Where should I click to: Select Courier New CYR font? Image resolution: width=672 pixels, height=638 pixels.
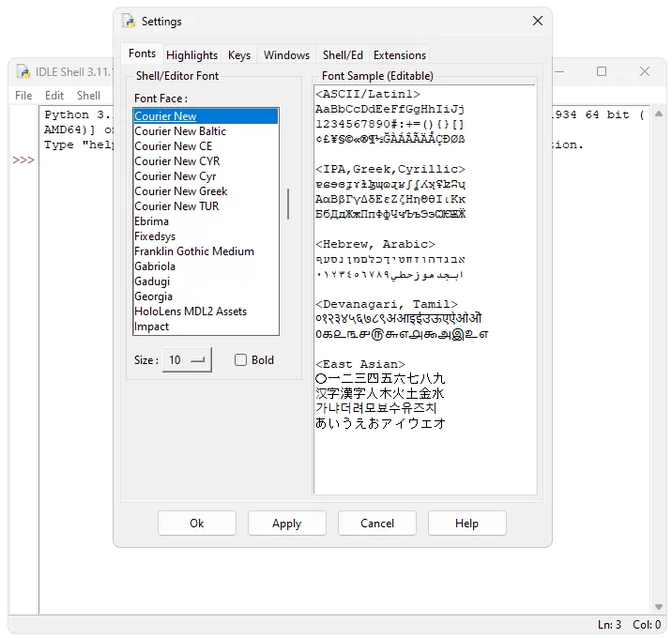pos(206,161)
